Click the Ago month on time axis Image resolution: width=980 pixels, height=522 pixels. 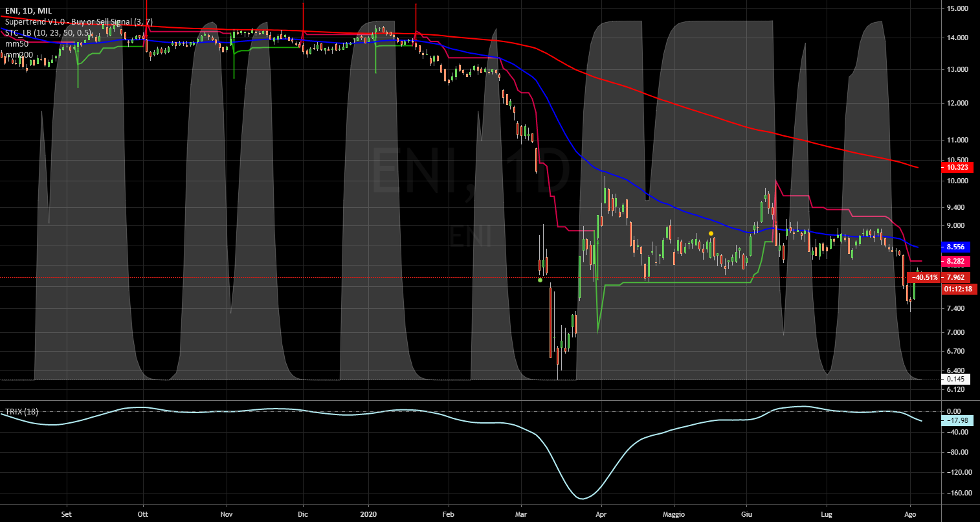click(910, 515)
